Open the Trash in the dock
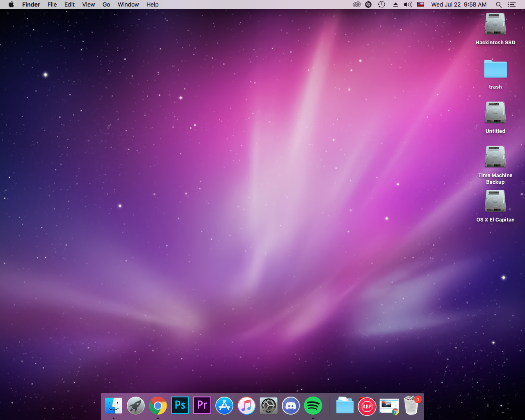The height and width of the screenshot is (420, 525). 411,406
